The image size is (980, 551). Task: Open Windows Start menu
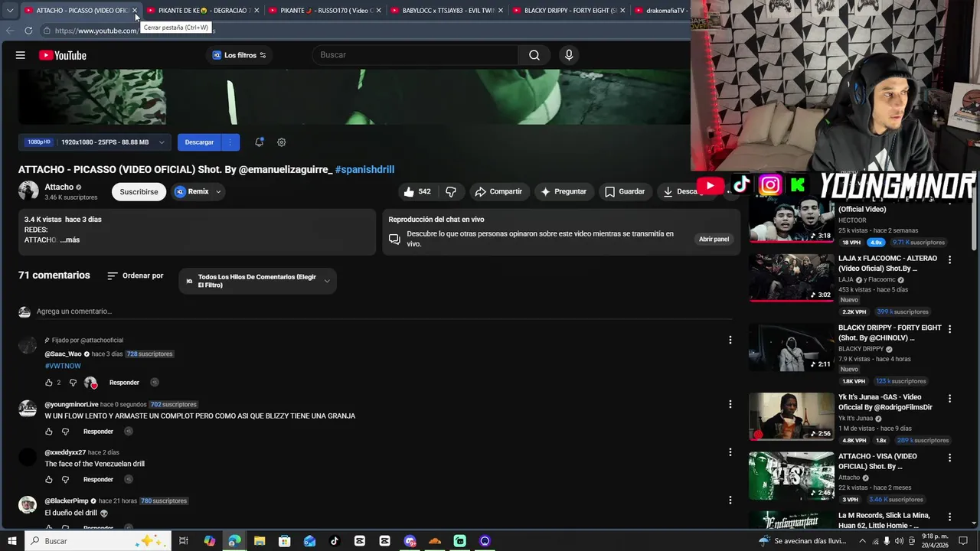point(11,541)
